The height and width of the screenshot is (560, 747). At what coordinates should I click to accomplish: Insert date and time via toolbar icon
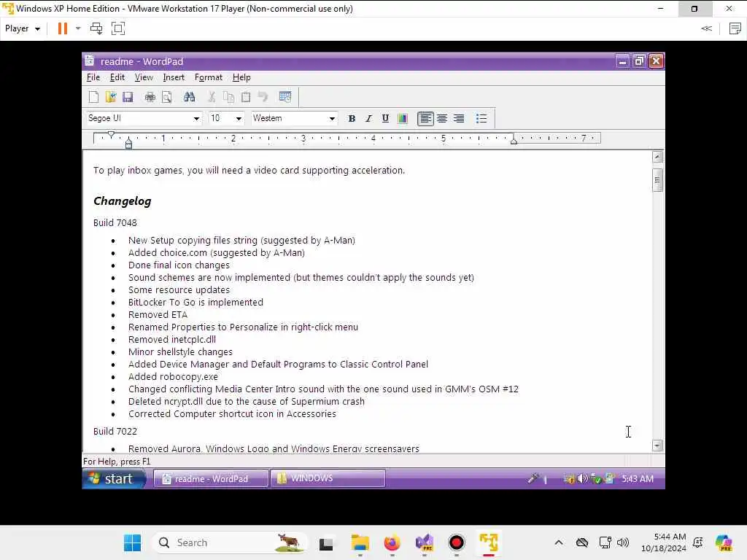pyautogui.click(x=285, y=97)
